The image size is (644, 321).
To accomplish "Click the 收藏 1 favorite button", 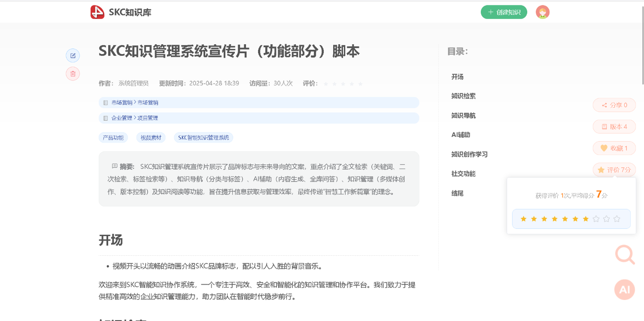I will tap(614, 148).
